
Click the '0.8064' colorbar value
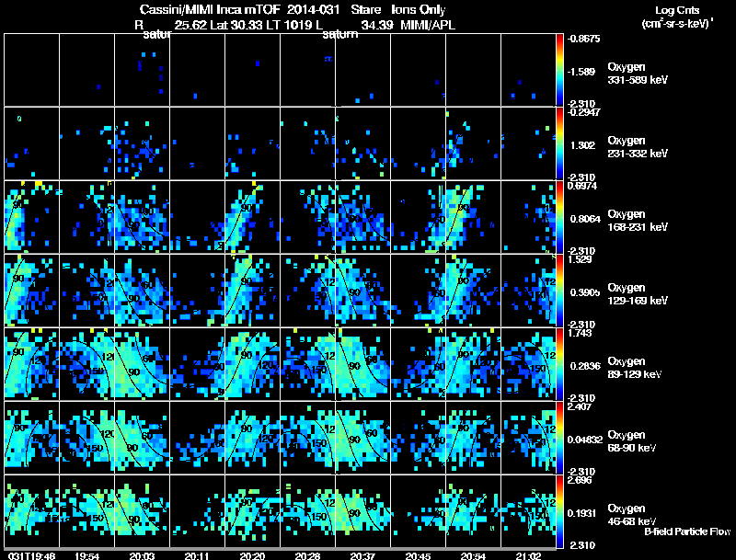tap(585, 219)
